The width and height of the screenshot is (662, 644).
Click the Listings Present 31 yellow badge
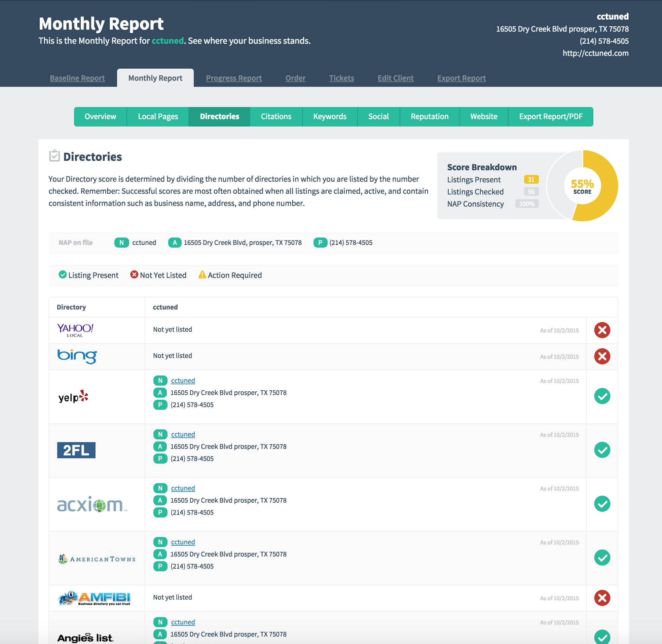tap(531, 180)
